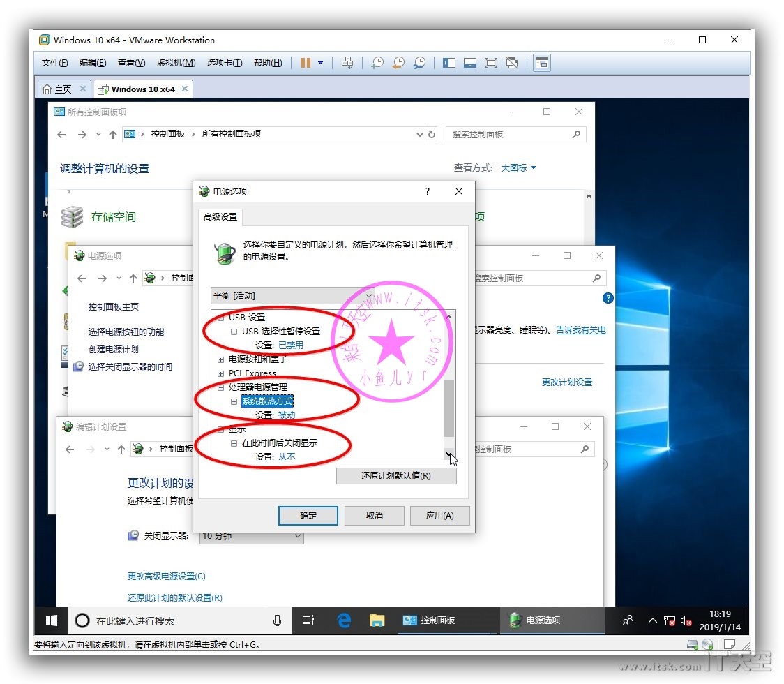Select the 系统散热方式 tree item

tap(267, 401)
